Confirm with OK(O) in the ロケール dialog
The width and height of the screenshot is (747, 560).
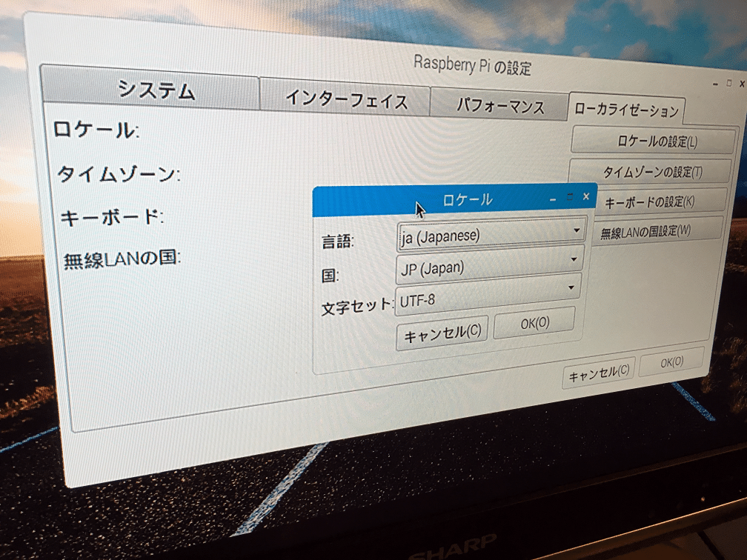coord(534,323)
